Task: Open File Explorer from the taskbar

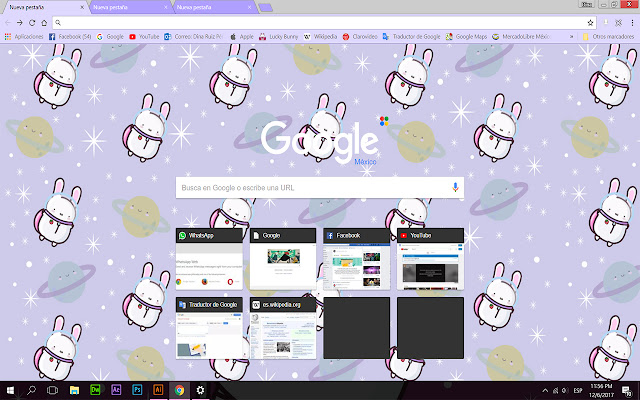Action: (74, 390)
